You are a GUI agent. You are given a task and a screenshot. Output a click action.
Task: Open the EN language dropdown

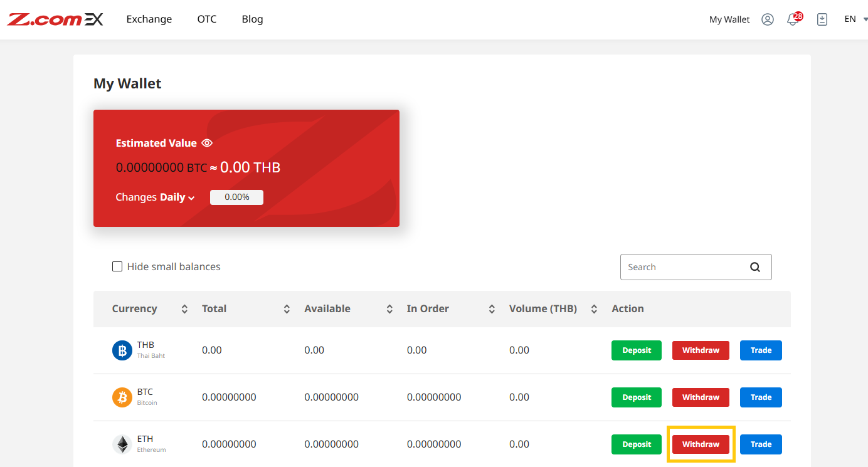855,19
